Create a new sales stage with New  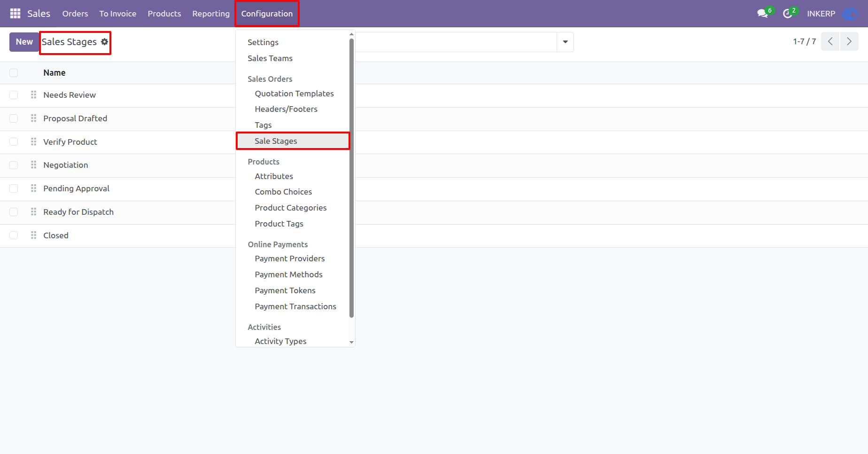click(24, 42)
